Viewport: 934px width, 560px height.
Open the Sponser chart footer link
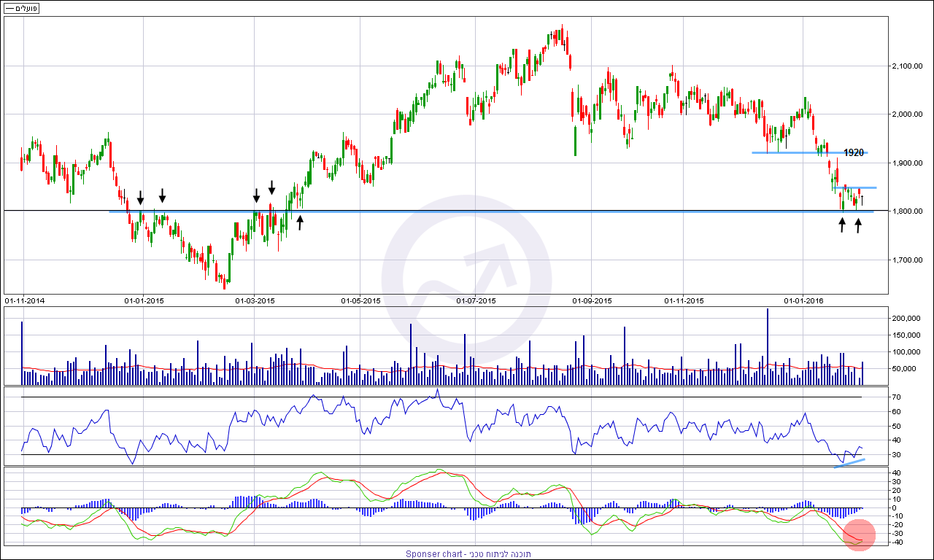point(468,554)
